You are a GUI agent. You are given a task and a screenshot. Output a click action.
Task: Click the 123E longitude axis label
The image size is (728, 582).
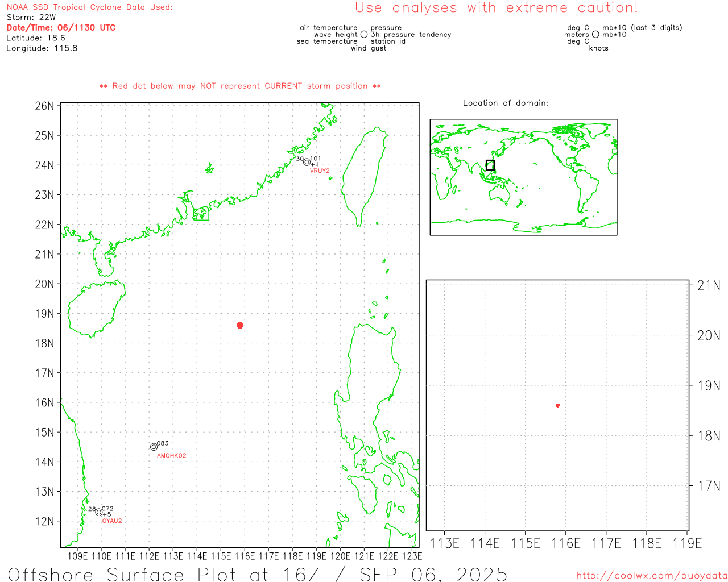[412, 556]
